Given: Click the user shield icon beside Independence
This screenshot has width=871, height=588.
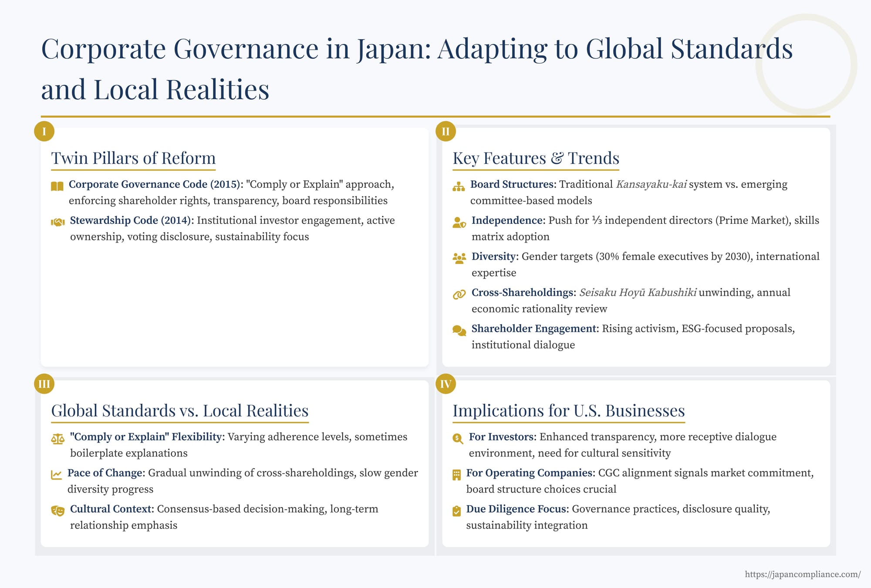Looking at the screenshot, I should [459, 223].
